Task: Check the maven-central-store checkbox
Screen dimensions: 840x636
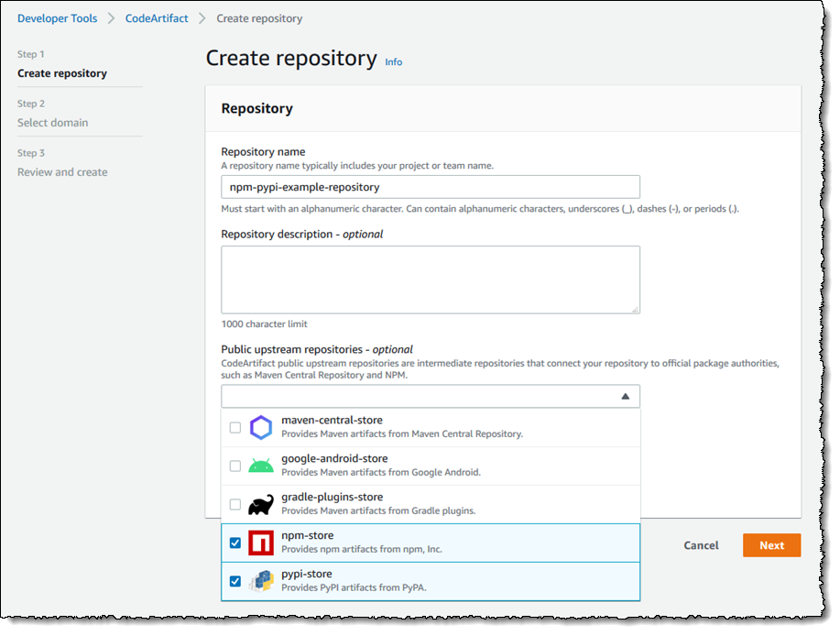Action: pyautogui.click(x=235, y=428)
